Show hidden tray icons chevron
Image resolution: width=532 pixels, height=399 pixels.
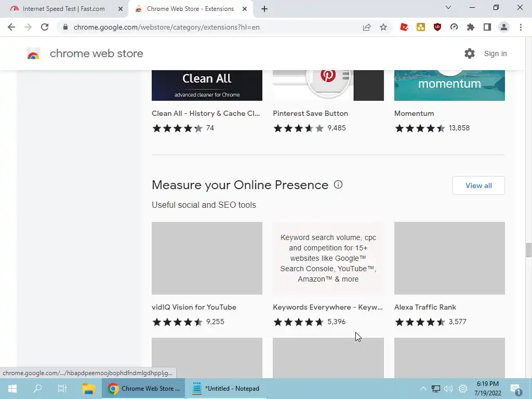click(x=423, y=389)
